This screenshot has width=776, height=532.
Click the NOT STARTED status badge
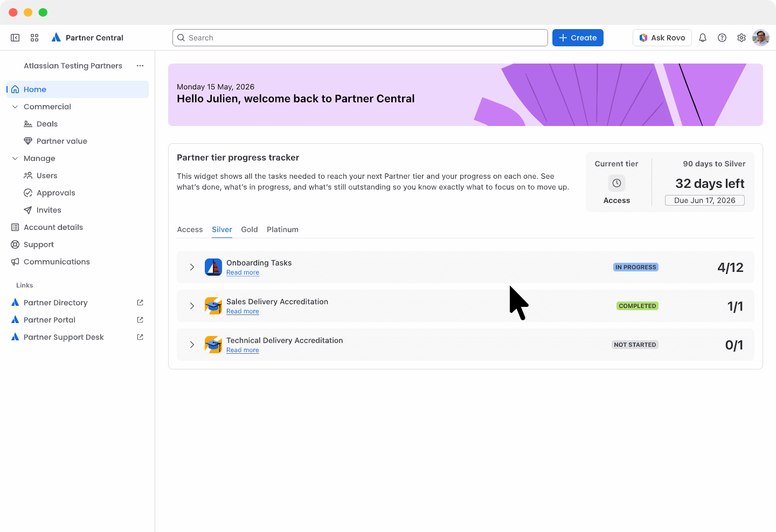click(635, 345)
